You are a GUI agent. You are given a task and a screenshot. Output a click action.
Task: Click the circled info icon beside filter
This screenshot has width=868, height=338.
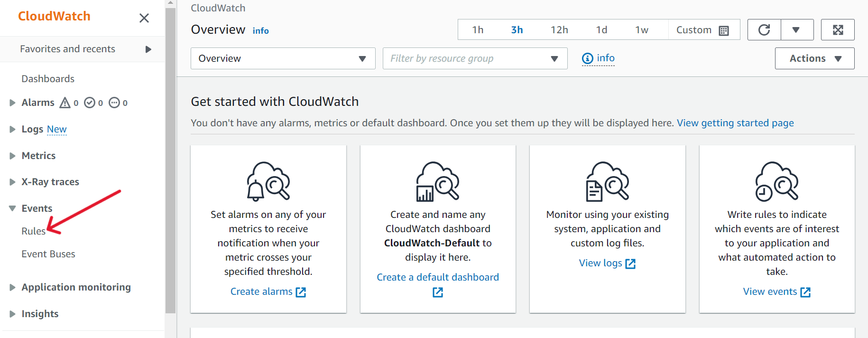[x=587, y=58]
